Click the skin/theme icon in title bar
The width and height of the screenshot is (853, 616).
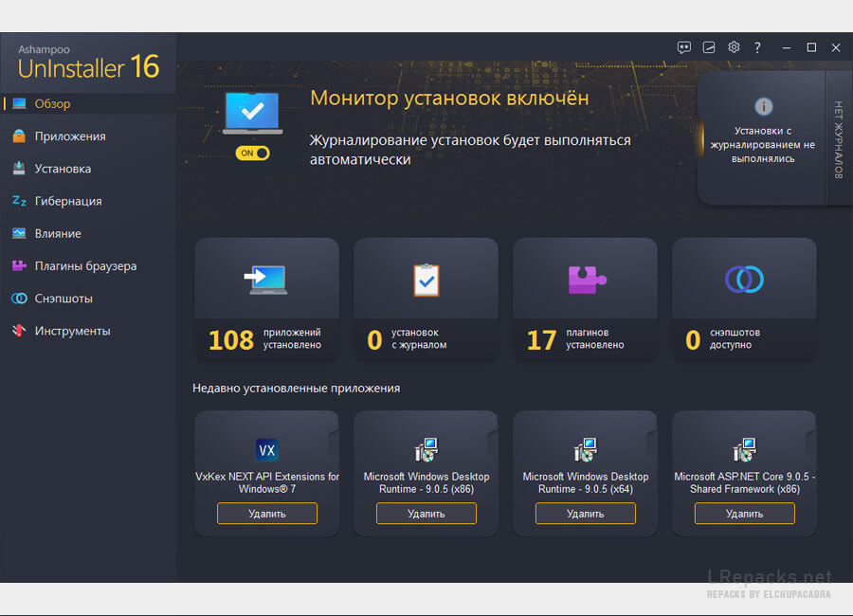coord(709,47)
